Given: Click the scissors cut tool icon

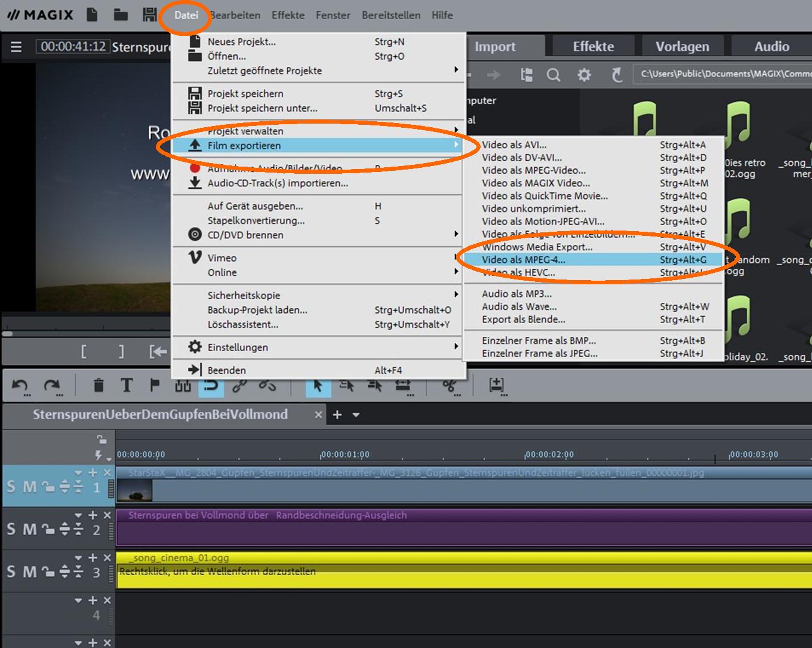Looking at the screenshot, I should 449,386.
